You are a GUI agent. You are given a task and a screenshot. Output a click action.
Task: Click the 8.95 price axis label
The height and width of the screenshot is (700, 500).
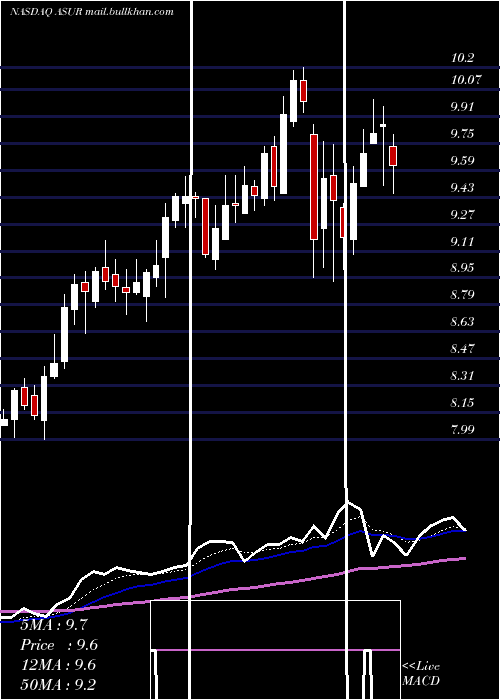[x=462, y=268]
